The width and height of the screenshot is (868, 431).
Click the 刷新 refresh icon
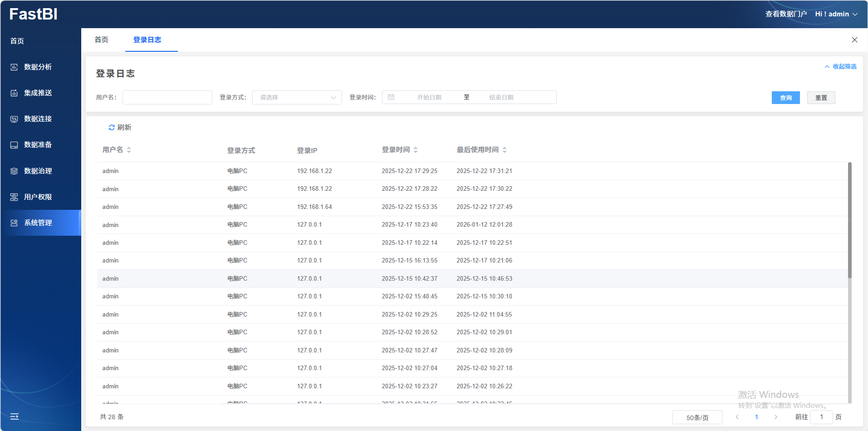[x=112, y=128]
